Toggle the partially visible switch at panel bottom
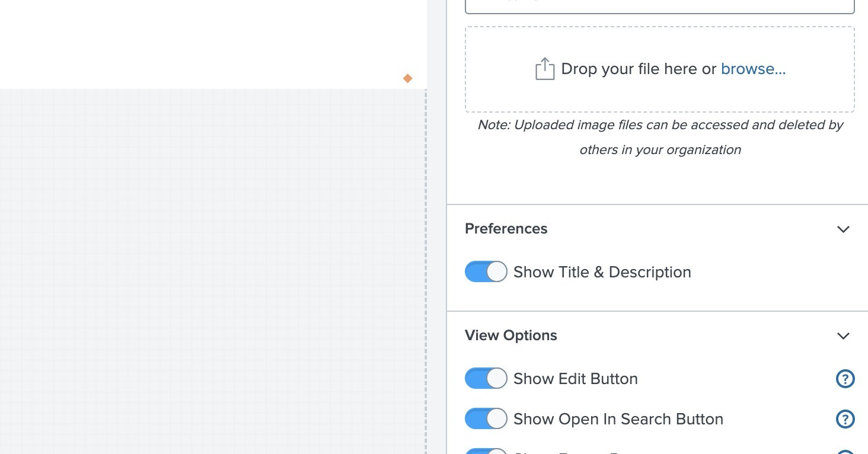 [486, 451]
